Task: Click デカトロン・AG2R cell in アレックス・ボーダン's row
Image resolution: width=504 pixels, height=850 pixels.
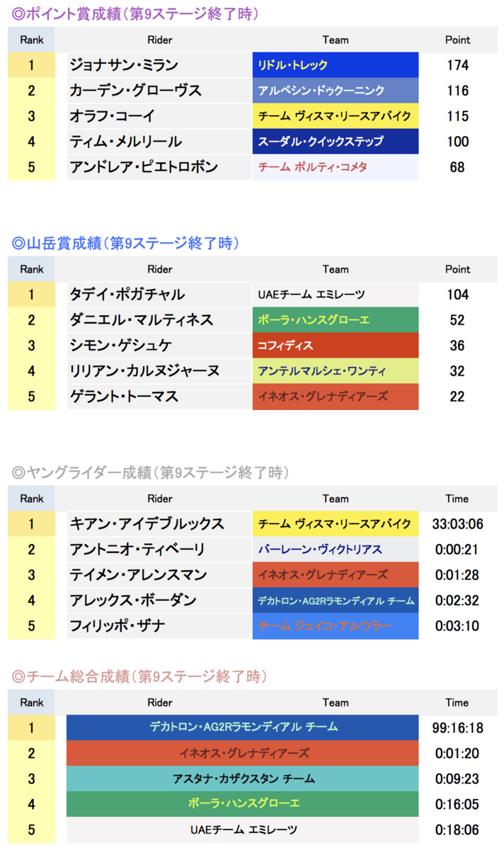Action: [336, 601]
